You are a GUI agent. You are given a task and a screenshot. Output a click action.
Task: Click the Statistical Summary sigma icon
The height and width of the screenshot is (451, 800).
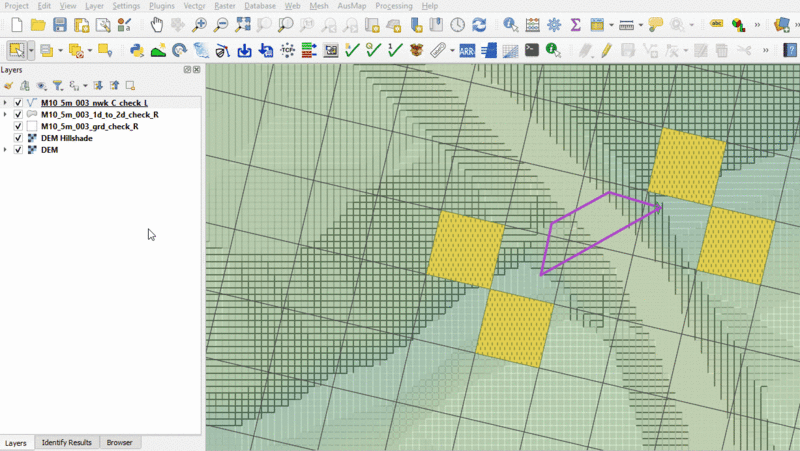tap(576, 24)
